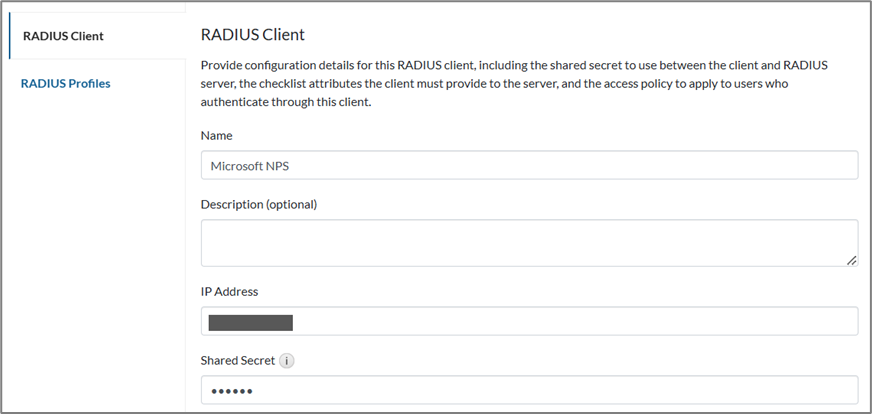Image resolution: width=872 pixels, height=414 pixels.
Task: Click inside the Description text area
Action: 529,243
